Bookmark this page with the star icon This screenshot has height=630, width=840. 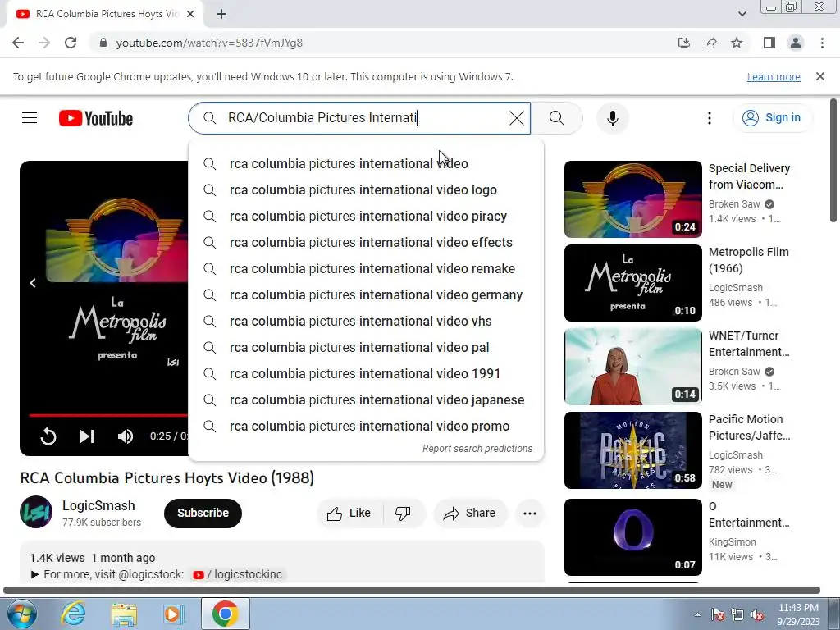737,43
